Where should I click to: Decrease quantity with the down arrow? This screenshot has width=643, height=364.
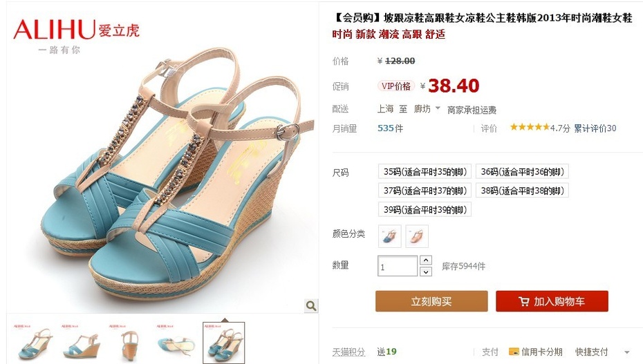[426, 271]
